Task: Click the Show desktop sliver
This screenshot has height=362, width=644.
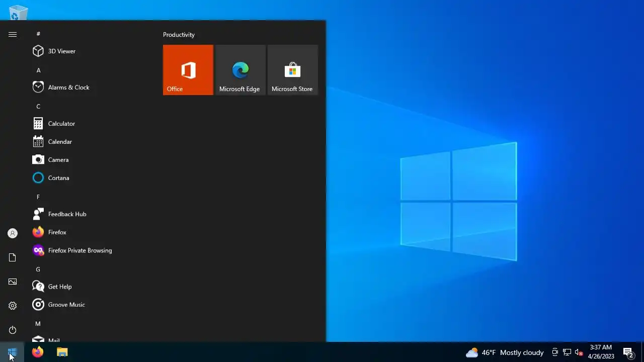Action: pyautogui.click(x=642, y=352)
